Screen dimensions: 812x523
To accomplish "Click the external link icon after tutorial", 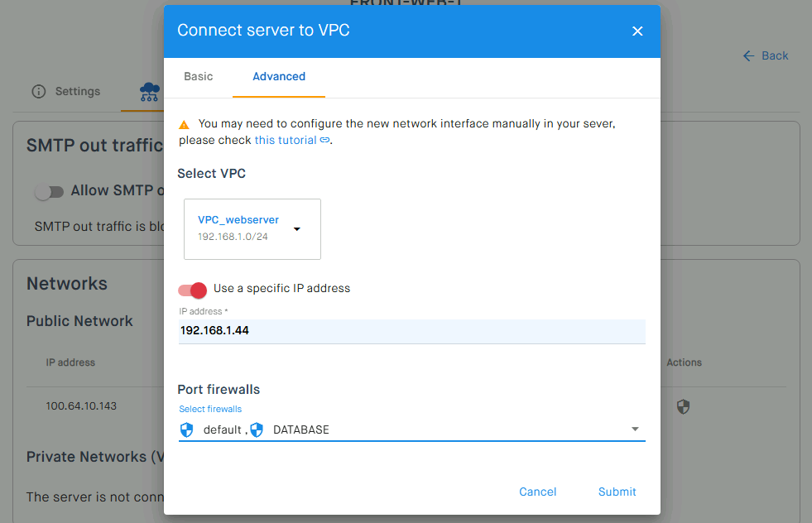I will [324, 140].
